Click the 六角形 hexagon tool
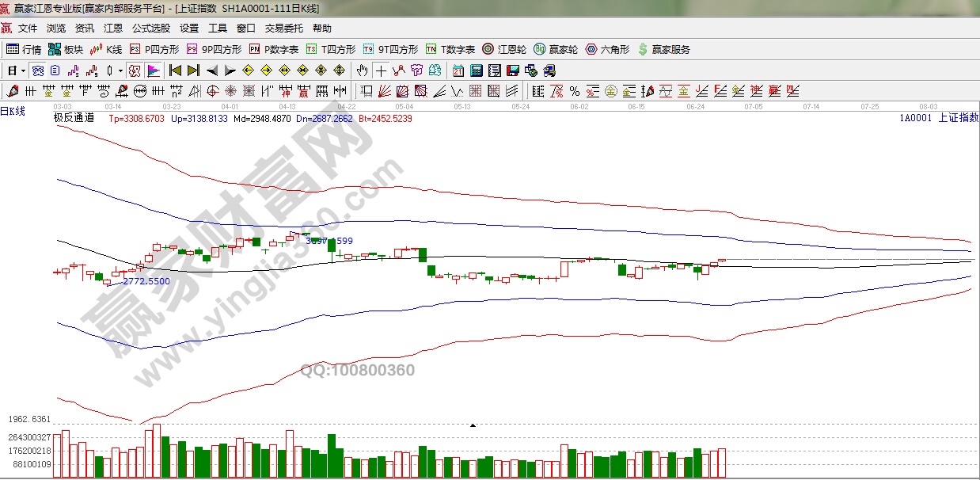 point(607,49)
